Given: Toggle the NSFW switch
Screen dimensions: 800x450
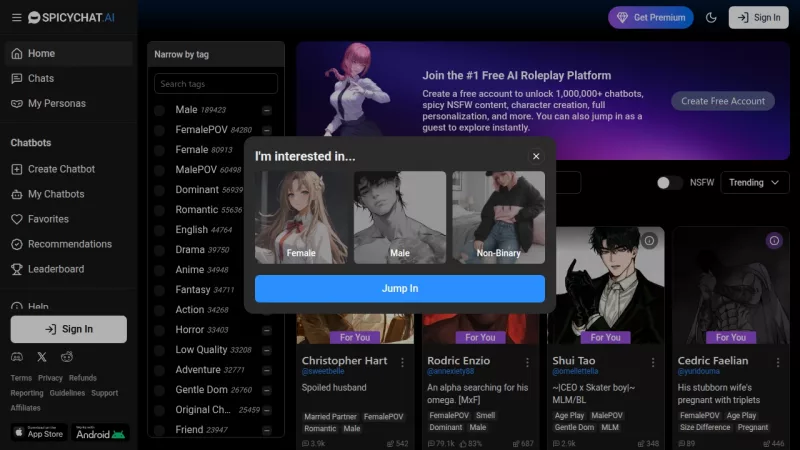Looking at the screenshot, I should click(x=669, y=183).
